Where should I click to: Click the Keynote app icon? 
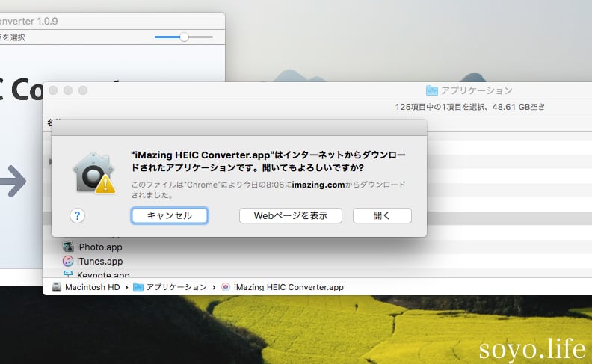coord(68,274)
